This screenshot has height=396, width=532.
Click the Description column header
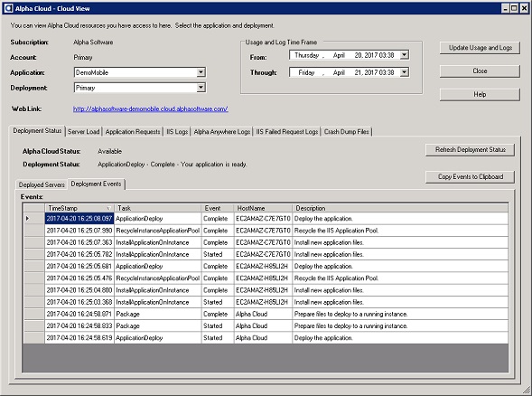(400, 208)
